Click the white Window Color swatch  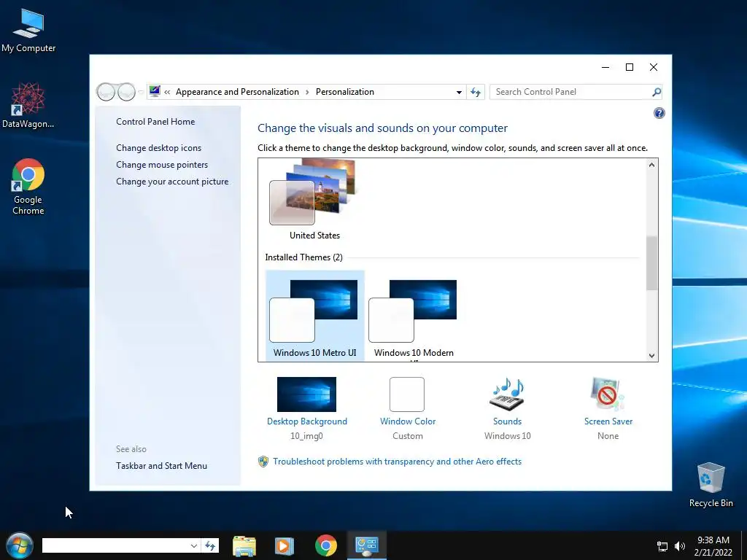[407, 394]
